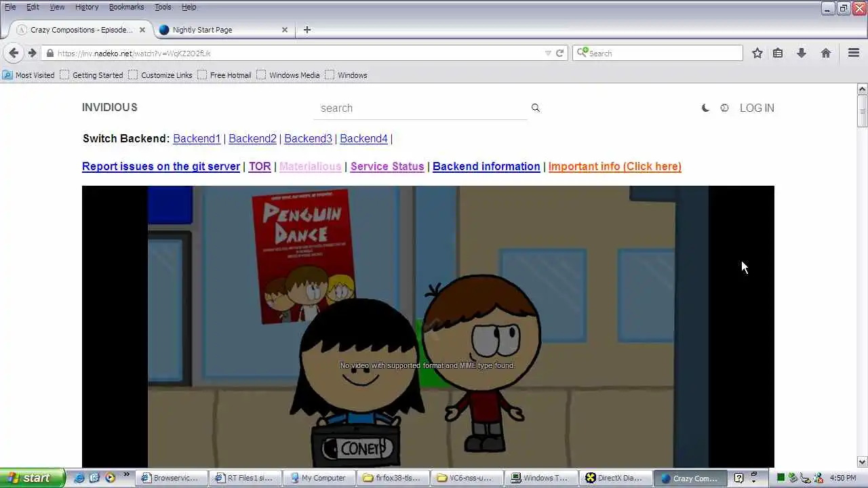This screenshot has height=488, width=868.
Task: Open the Customize Links bookmark
Action: (x=160, y=75)
